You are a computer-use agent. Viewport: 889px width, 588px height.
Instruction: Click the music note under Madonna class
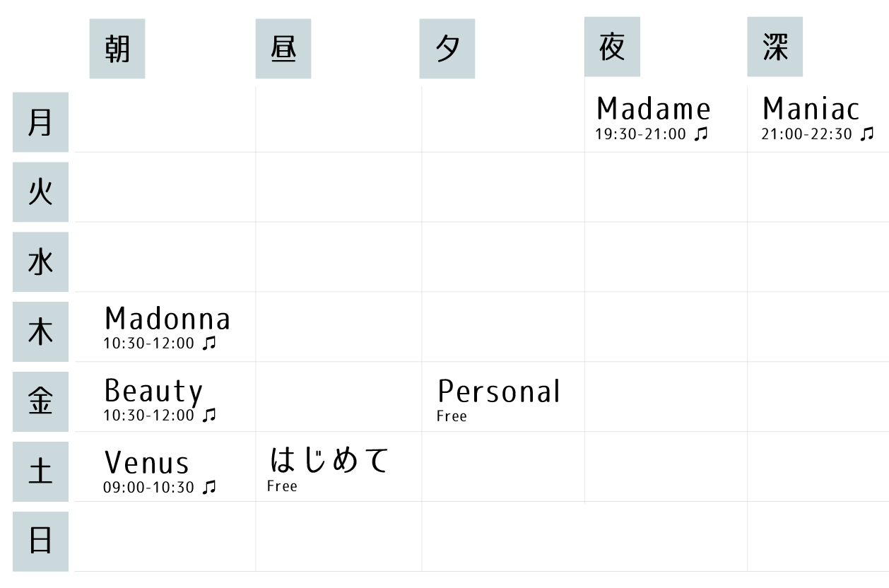coord(208,344)
